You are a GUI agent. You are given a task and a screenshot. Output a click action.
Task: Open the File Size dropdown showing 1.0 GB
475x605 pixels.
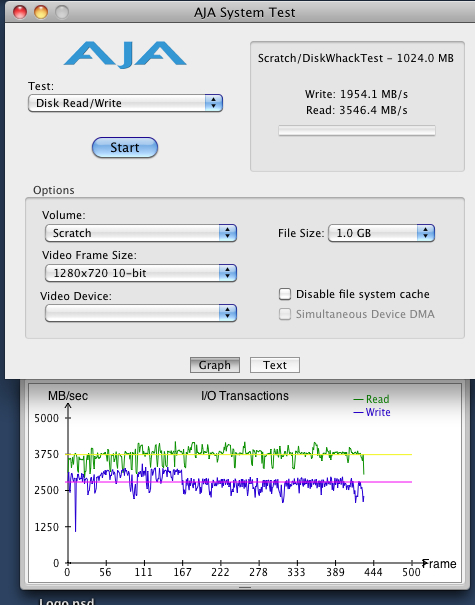pos(381,233)
